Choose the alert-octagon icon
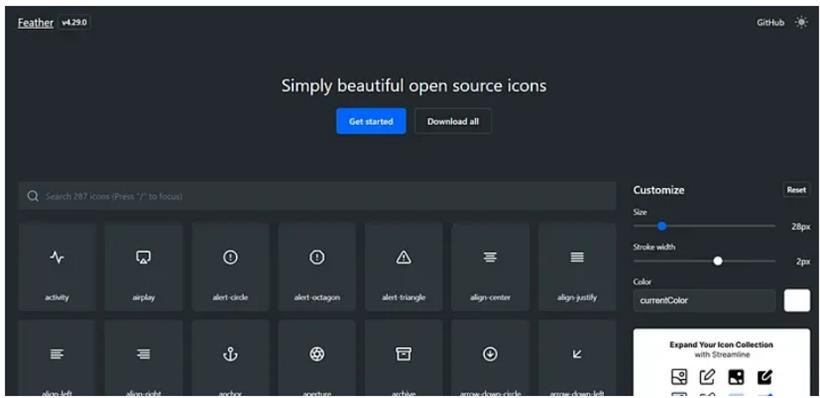The width and height of the screenshot is (820, 398). pos(317,267)
